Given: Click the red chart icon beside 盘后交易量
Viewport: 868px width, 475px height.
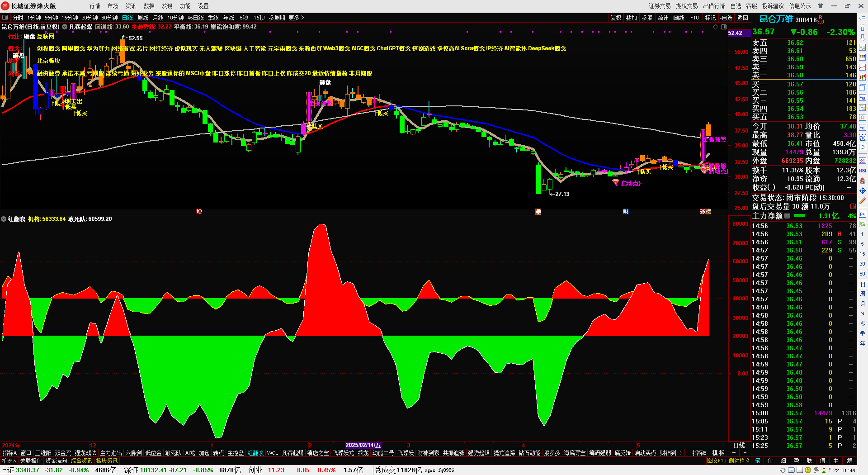Looking at the screenshot, I should [853, 206].
